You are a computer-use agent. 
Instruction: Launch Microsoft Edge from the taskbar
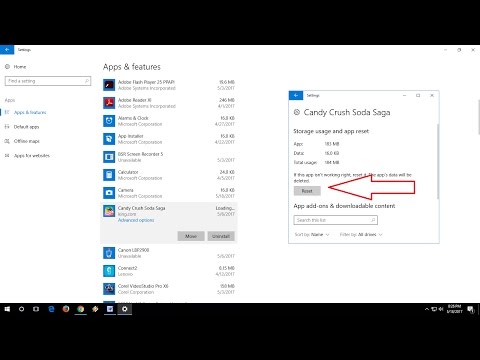click(51, 309)
